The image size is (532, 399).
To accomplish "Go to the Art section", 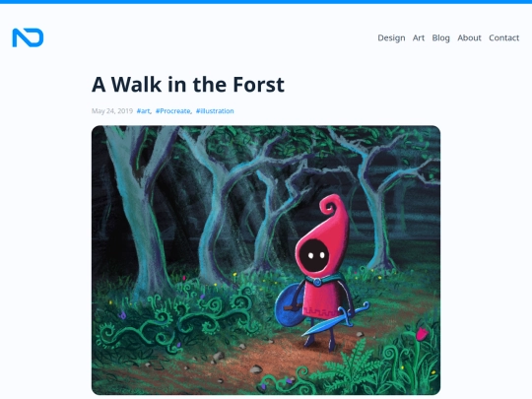I will pyautogui.click(x=419, y=37).
